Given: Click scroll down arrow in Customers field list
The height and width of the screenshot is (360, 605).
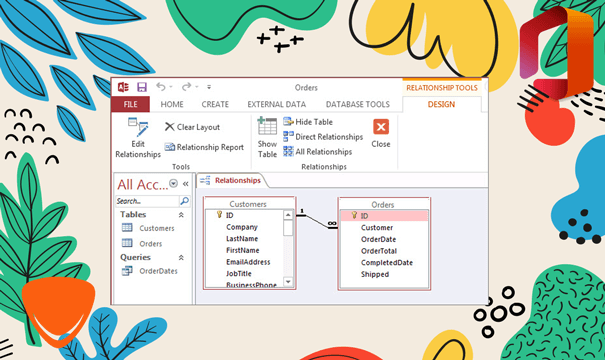Looking at the screenshot, I should pyautogui.click(x=288, y=282).
